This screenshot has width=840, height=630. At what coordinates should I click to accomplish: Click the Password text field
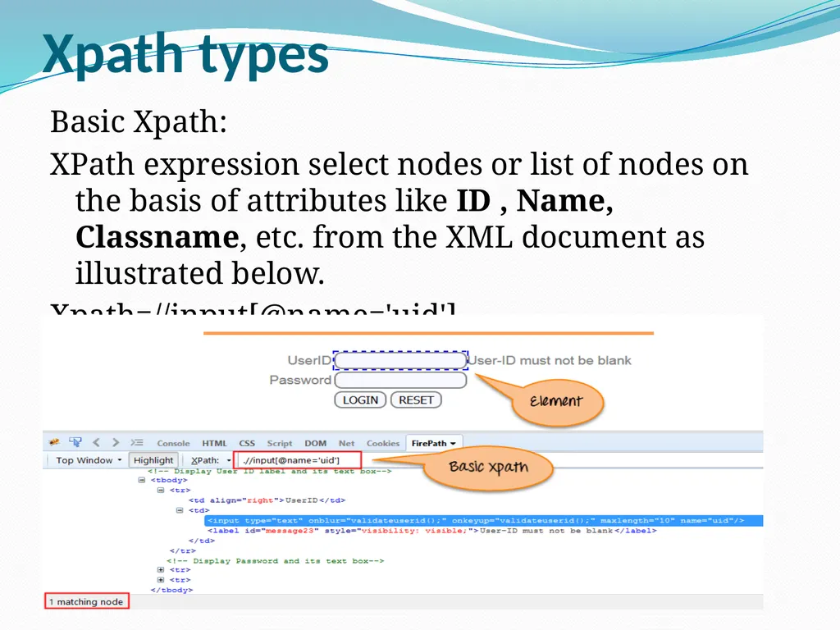coord(400,381)
